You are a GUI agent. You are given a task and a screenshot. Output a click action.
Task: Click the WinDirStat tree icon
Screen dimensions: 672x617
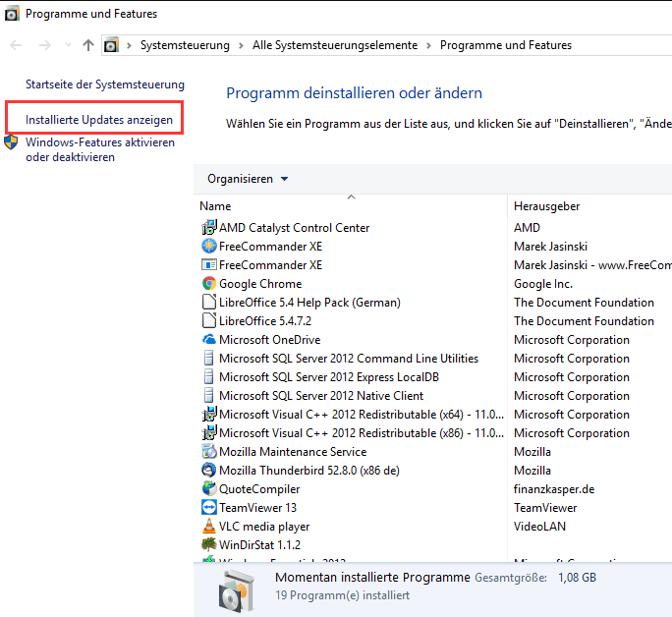pos(209,544)
